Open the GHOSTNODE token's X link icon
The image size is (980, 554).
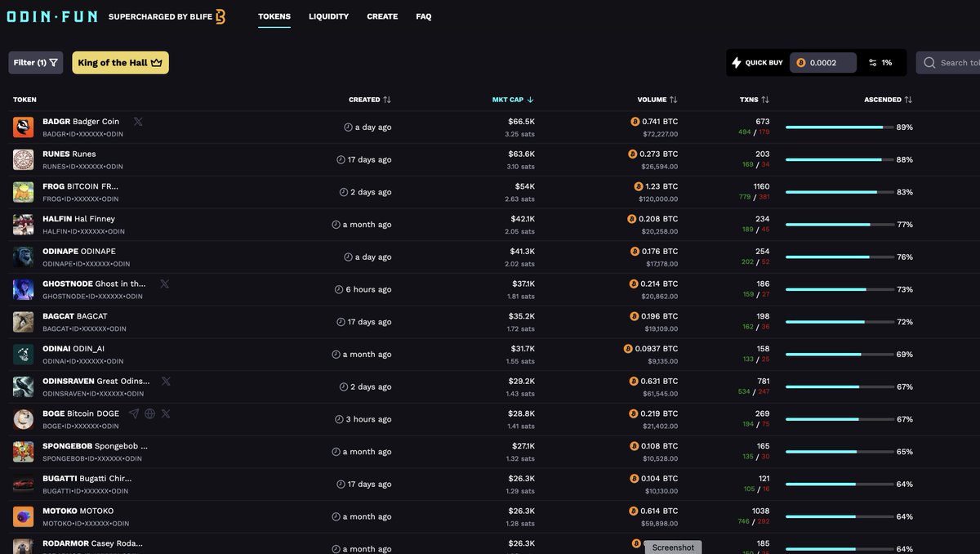[x=165, y=284]
